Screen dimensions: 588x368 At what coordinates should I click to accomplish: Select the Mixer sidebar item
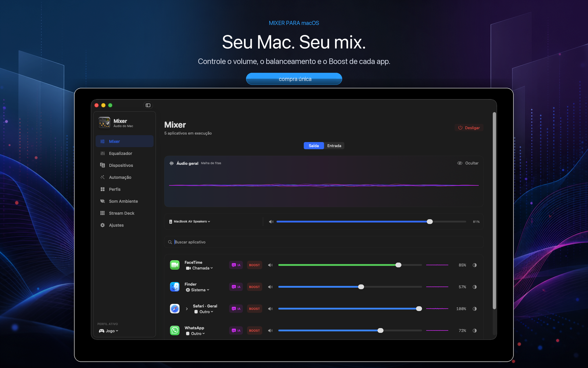[x=125, y=141]
